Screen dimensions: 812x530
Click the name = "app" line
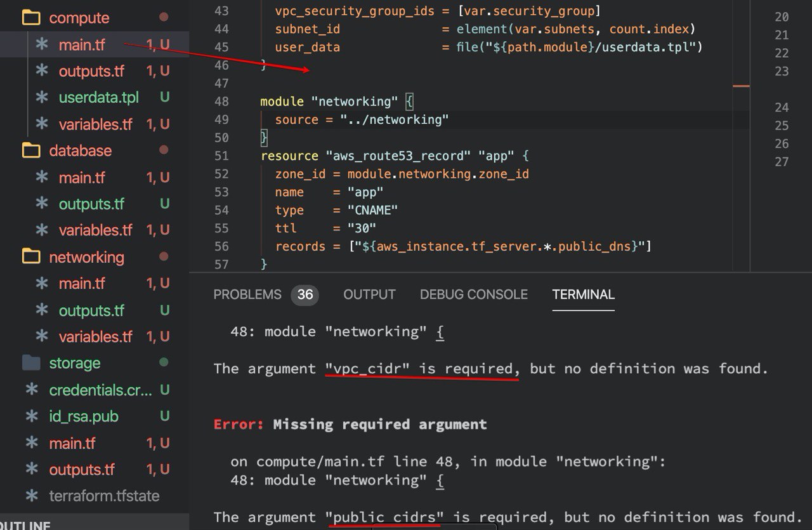pos(329,192)
